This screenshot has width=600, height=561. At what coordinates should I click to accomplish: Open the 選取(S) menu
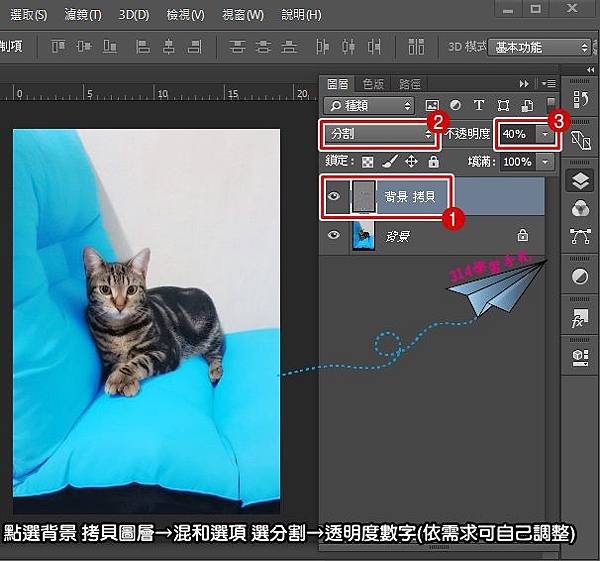point(28,15)
